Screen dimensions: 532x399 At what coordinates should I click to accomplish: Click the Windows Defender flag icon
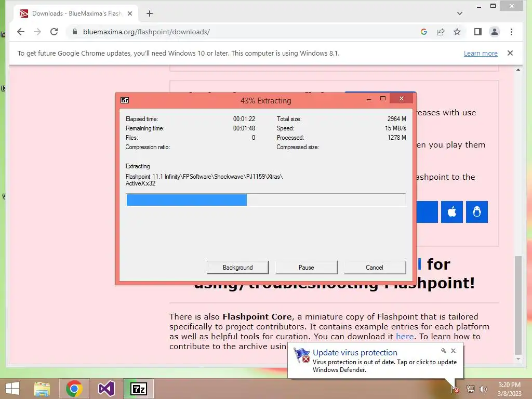click(302, 355)
